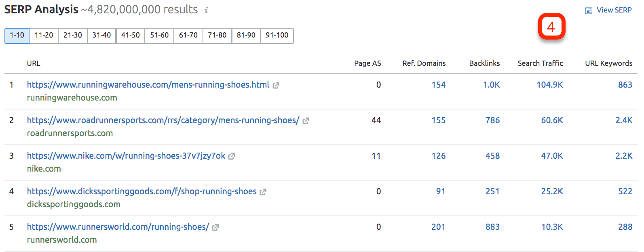Image resolution: width=644 pixels, height=252 pixels.
Task: Open referring domains value 154
Action: pyautogui.click(x=438, y=85)
